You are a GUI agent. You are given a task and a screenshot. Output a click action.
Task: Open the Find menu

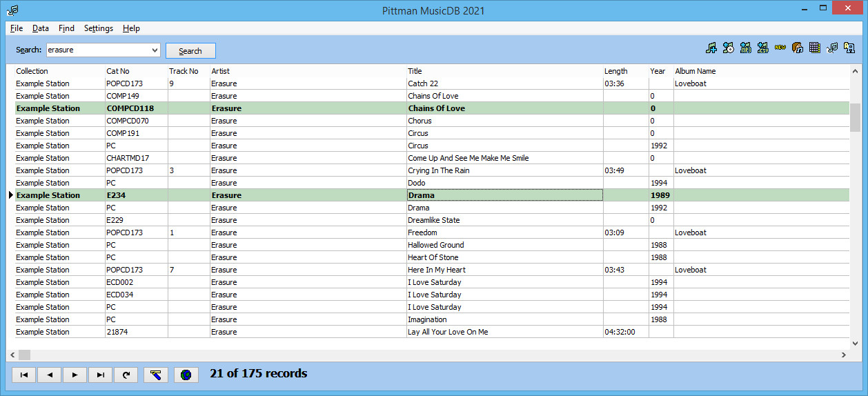coord(66,28)
